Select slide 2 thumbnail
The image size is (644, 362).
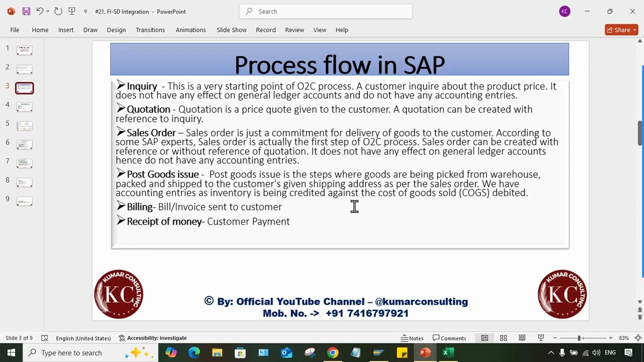pos(25,69)
